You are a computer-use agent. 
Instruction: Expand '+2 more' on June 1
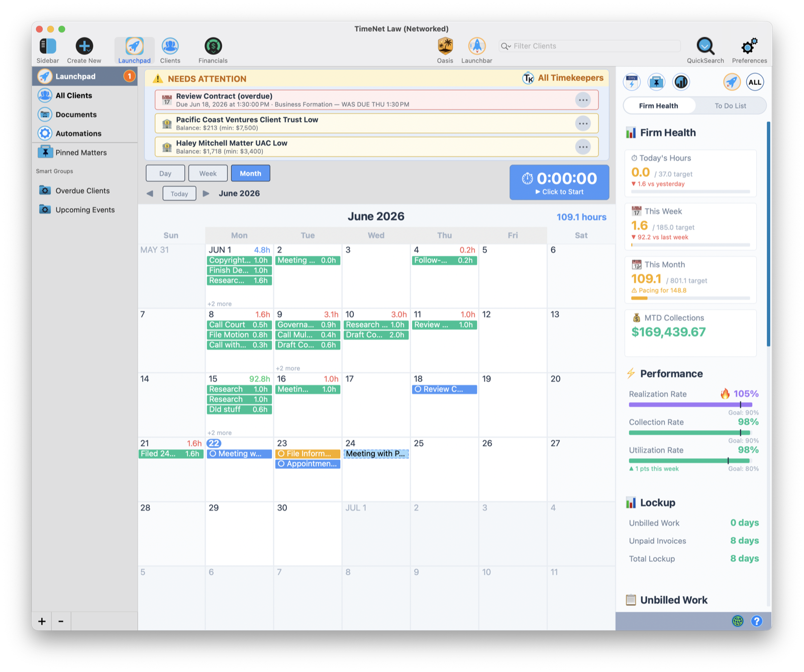(x=220, y=304)
